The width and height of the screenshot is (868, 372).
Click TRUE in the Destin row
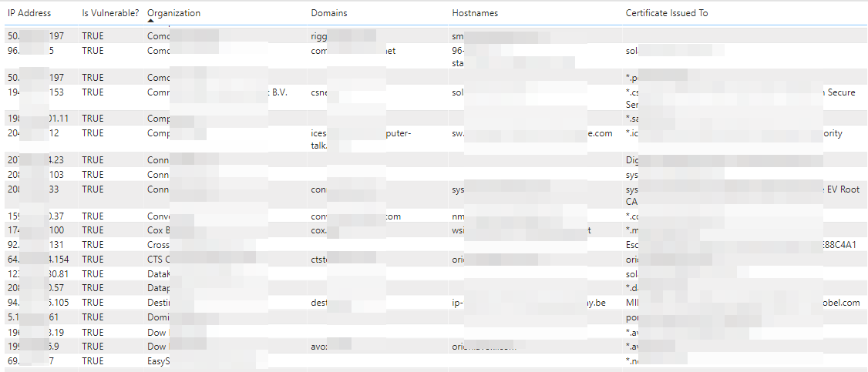point(93,303)
